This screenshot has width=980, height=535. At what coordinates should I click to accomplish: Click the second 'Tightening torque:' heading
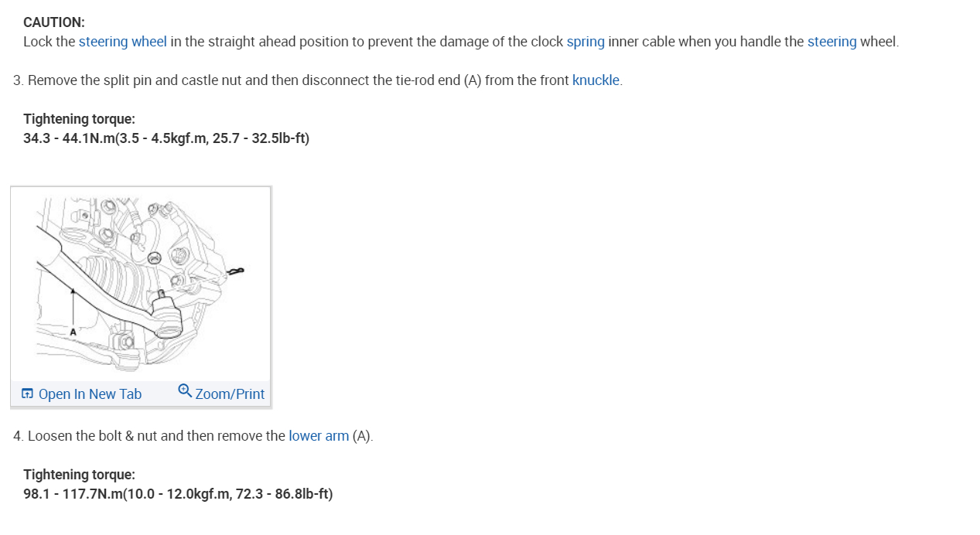click(x=79, y=475)
